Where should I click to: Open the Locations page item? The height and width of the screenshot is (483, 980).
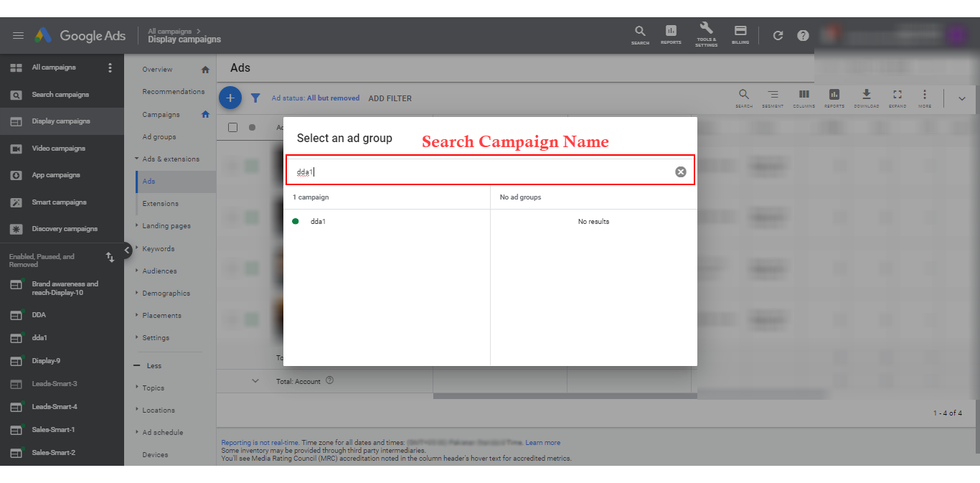coord(158,410)
